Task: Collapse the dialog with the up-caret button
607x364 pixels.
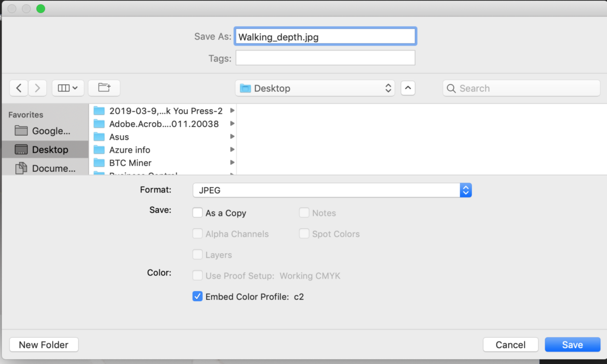Action: [x=408, y=88]
